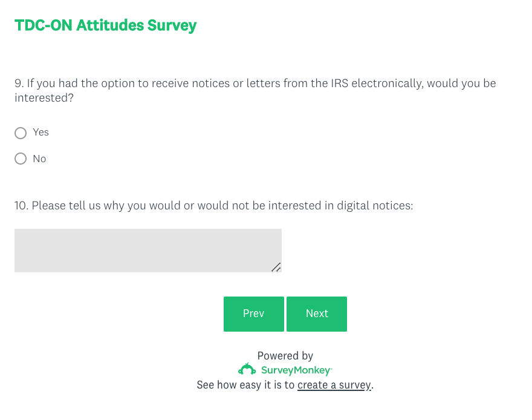Click the "No" answer label text
The width and height of the screenshot is (532, 420).
click(39, 159)
